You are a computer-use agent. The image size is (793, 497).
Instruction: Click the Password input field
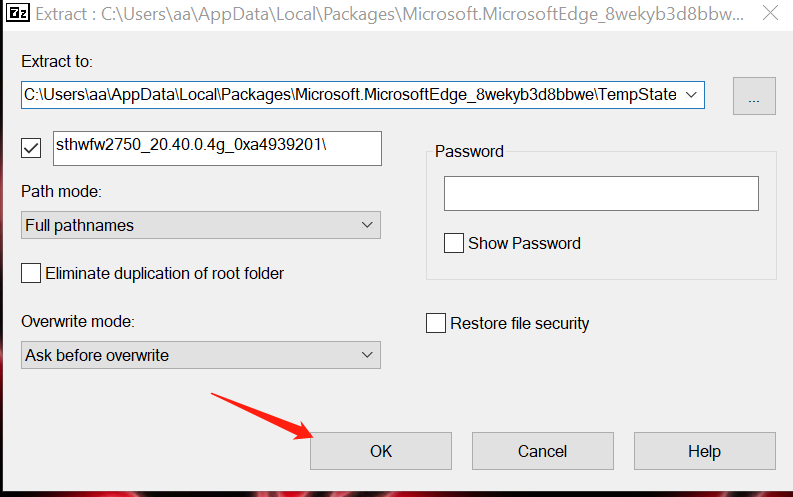(600, 193)
